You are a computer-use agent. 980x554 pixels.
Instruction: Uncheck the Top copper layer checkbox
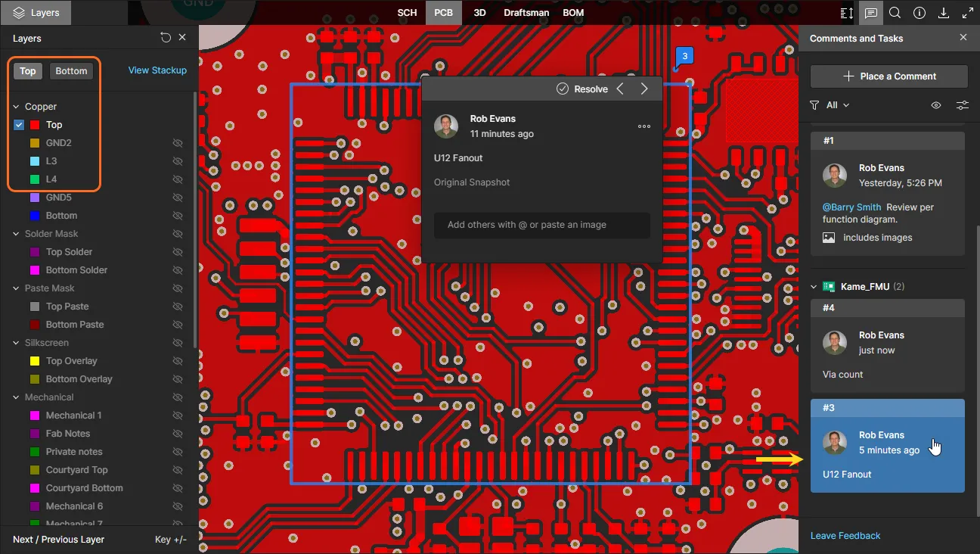(19, 125)
